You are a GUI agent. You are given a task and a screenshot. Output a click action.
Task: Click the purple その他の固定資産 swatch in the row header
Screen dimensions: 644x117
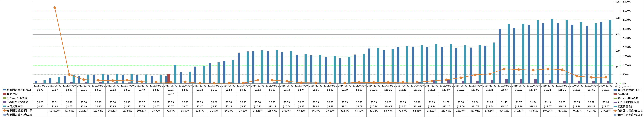tap(5, 102)
